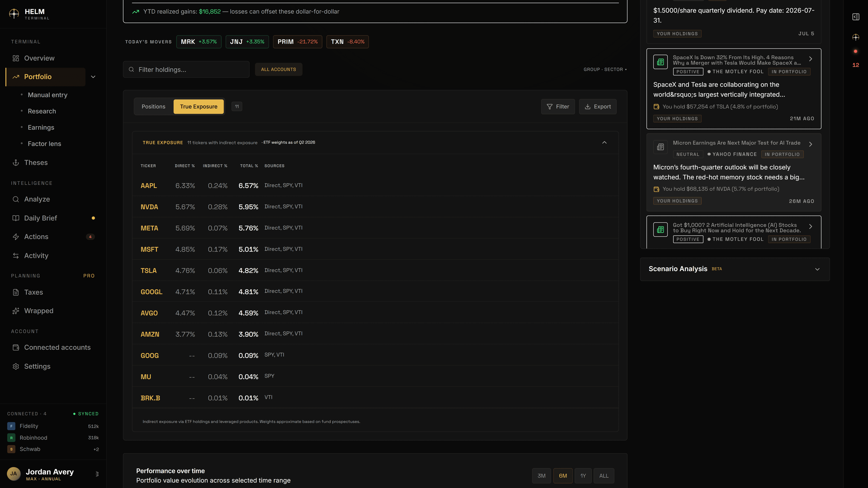Click the TOTAL % column header
Viewport: 868px width, 488px height.
click(x=249, y=166)
